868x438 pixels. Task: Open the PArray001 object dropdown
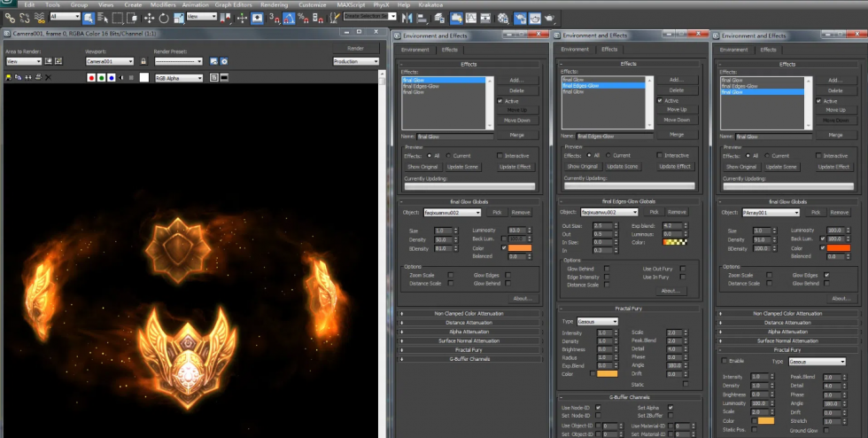[x=771, y=212]
